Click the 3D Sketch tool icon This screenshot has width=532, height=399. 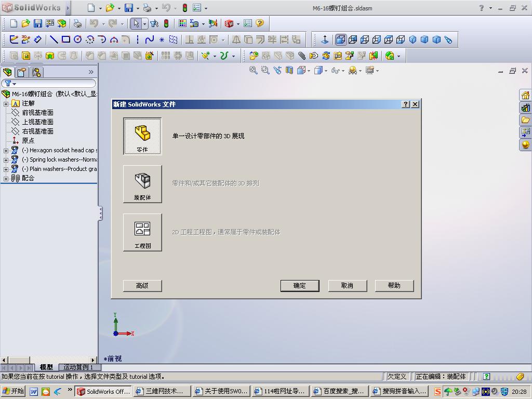click(x=26, y=39)
